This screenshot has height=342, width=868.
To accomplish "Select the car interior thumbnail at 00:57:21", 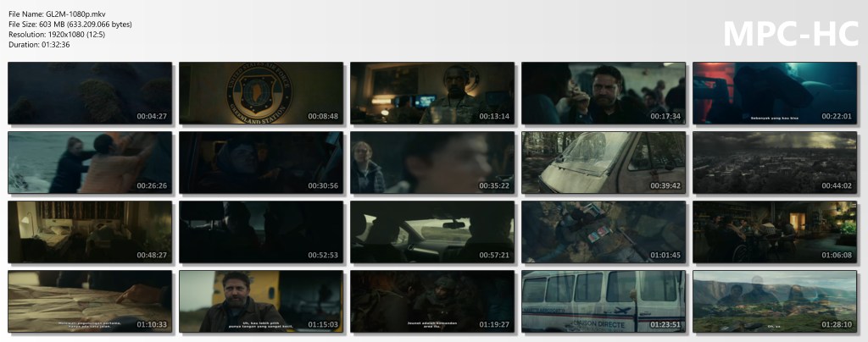I will point(432,232).
